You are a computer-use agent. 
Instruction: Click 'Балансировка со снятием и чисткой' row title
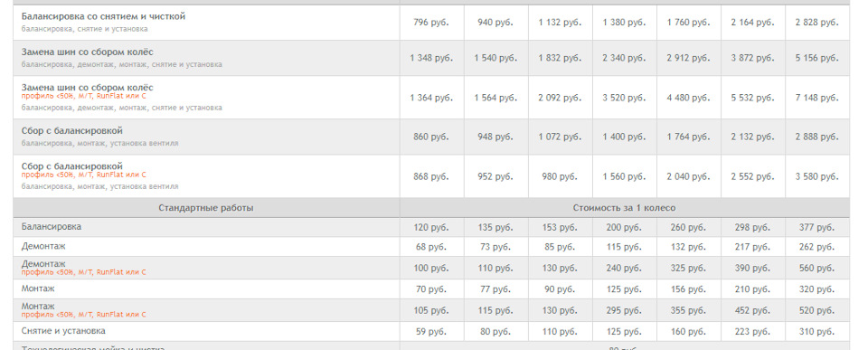pyautogui.click(x=103, y=16)
